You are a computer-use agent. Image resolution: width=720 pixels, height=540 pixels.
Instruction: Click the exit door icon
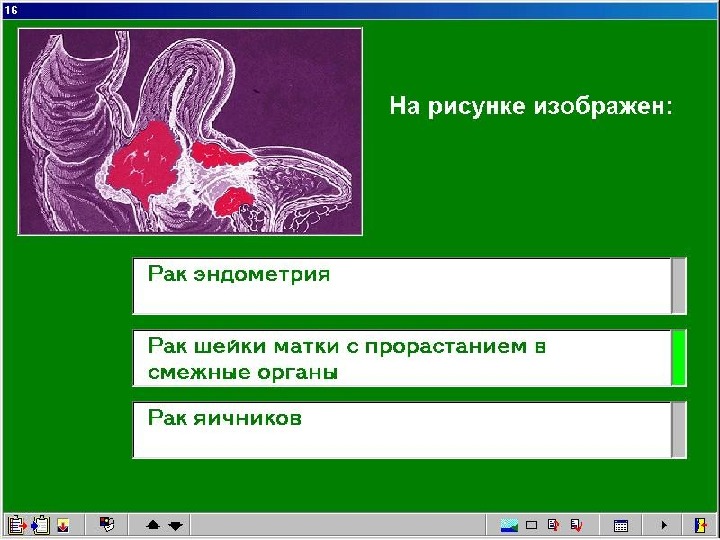[701, 524]
